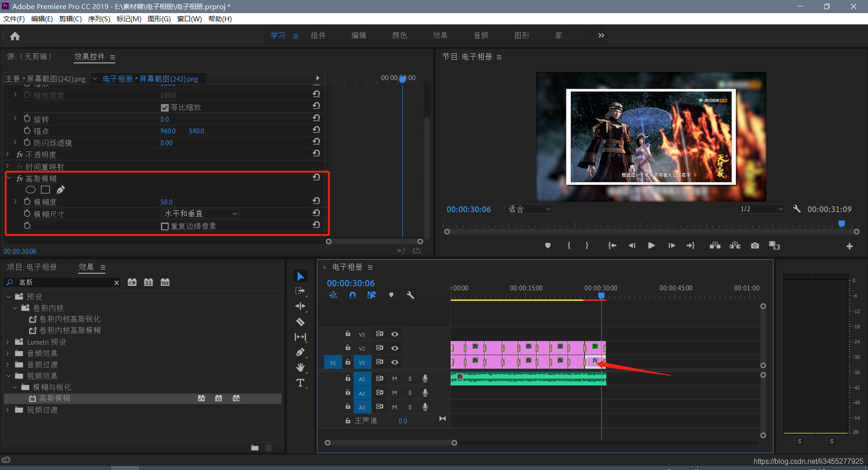Select the Type tool
This screenshot has height=470, width=868.
coord(300,383)
